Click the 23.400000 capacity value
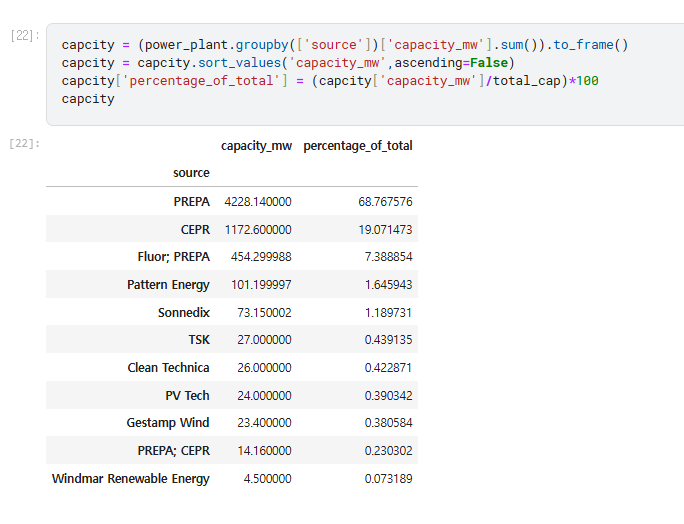 pyautogui.click(x=264, y=423)
